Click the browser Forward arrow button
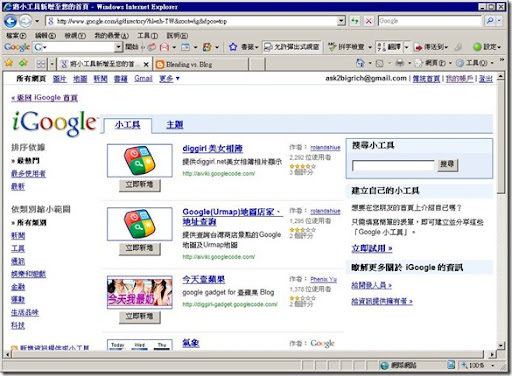The width and height of the screenshot is (512, 376). point(25,21)
